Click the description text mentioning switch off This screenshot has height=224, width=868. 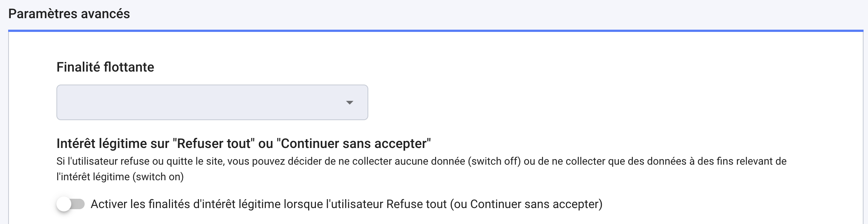(x=421, y=161)
